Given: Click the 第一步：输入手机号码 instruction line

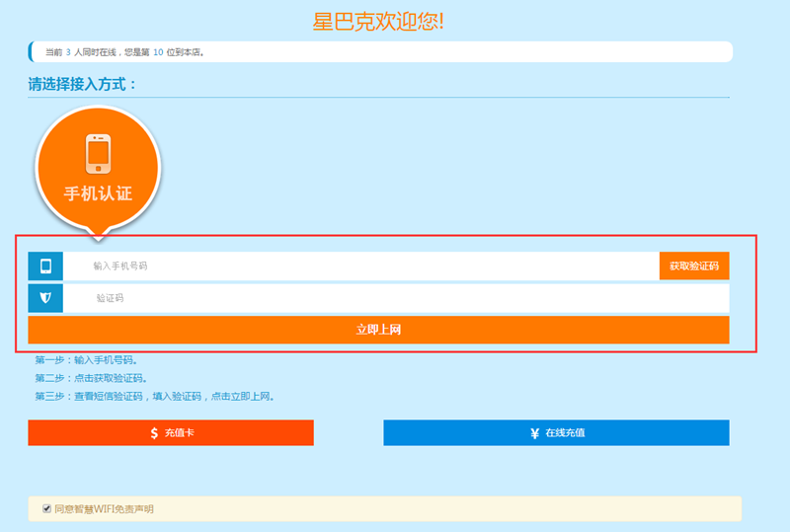Looking at the screenshot, I should click(86, 360).
